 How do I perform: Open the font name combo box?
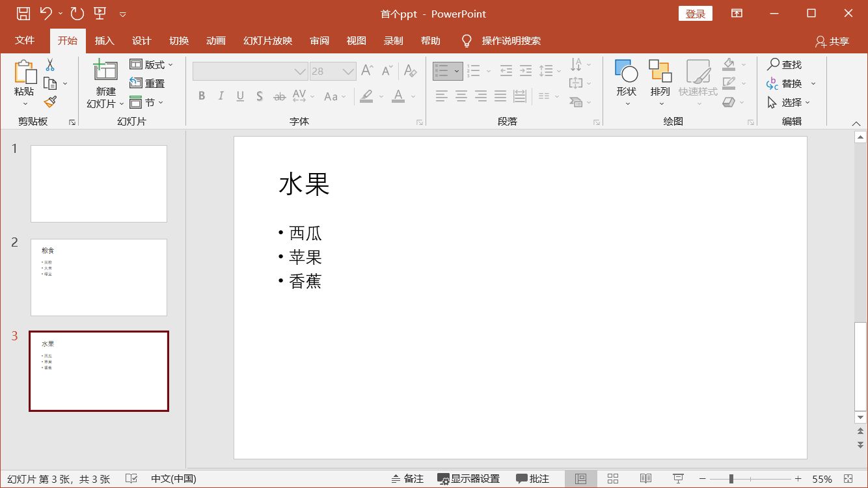(251, 71)
